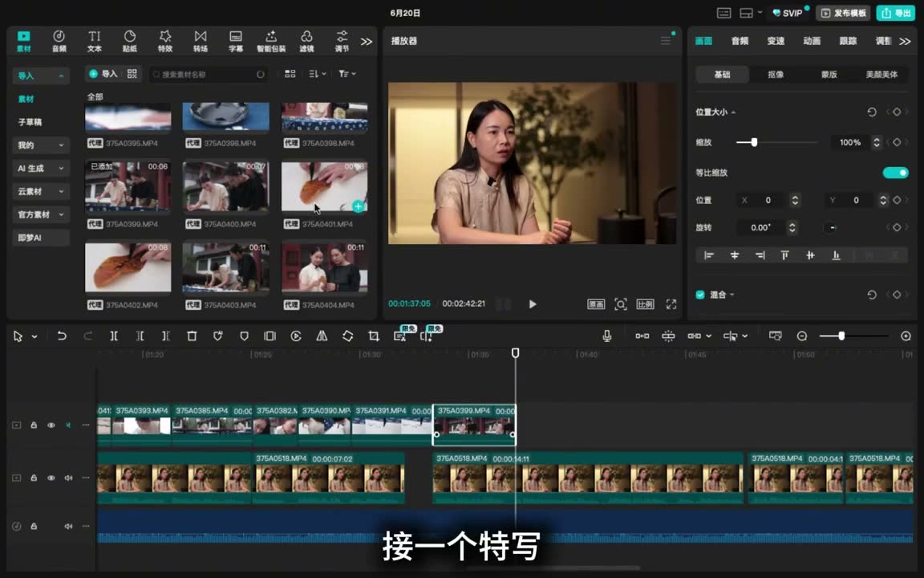The width and height of the screenshot is (924, 578).
Task: Open the fullscreen player icon
Action: [671, 304]
